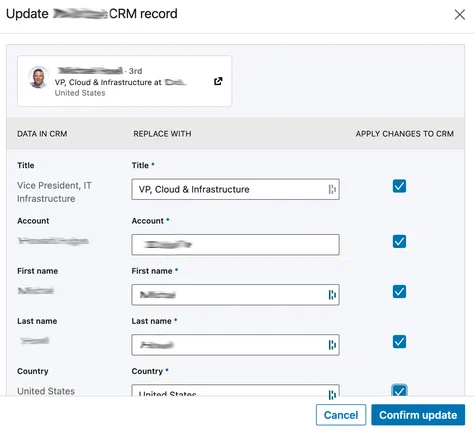Click the 'APPLY CHANGES TO CRM' column header
The width and height of the screenshot is (475, 430).
point(404,134)
